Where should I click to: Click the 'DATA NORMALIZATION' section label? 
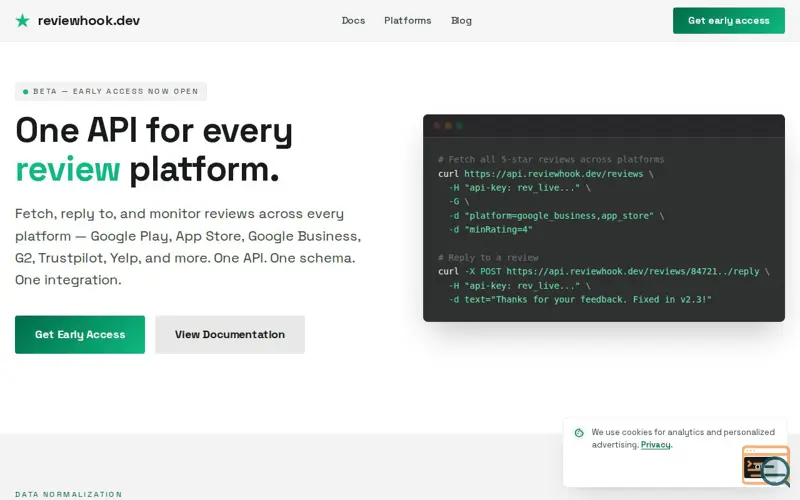click(x=68, y=494)
